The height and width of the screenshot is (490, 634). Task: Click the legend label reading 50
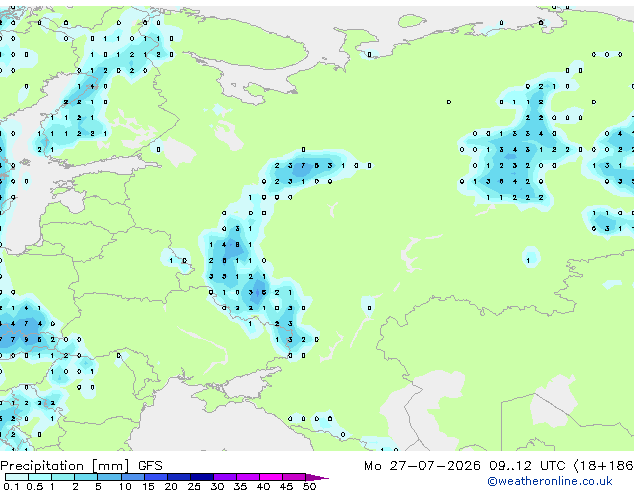pyautogui.click(x=309, y=486)
